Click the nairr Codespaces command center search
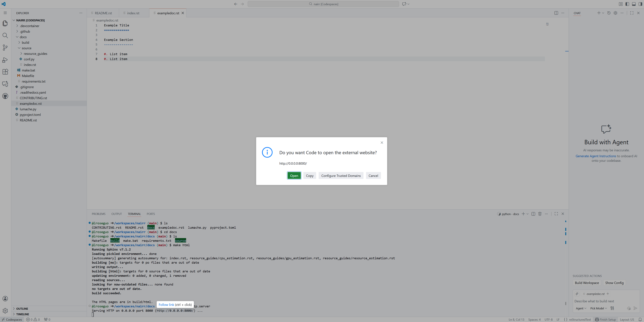This screenshot has height=322, width=644. click(x=323, y=4)
